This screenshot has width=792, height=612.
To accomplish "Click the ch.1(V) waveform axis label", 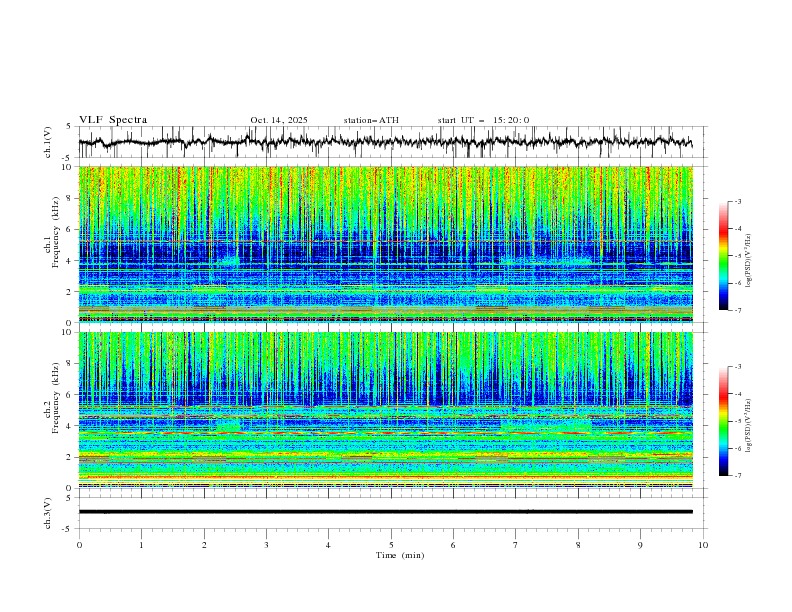I will click(x=48, y=142).
